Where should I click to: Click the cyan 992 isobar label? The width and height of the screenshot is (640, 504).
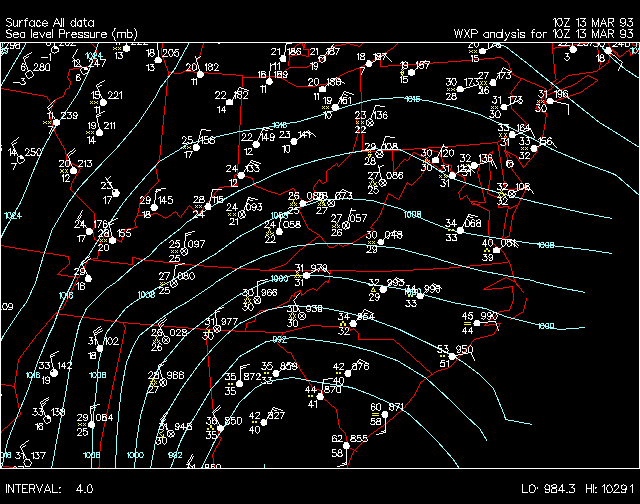click(279, 339)
